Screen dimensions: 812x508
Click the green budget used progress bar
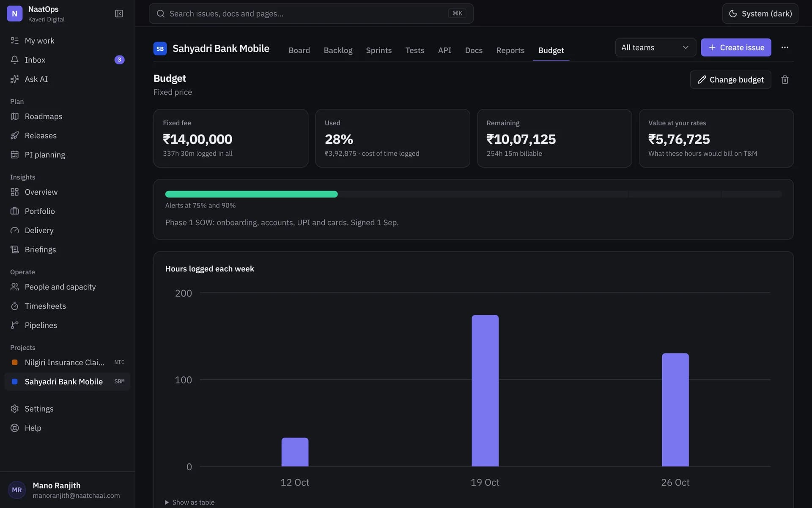(x=251, y=194)
